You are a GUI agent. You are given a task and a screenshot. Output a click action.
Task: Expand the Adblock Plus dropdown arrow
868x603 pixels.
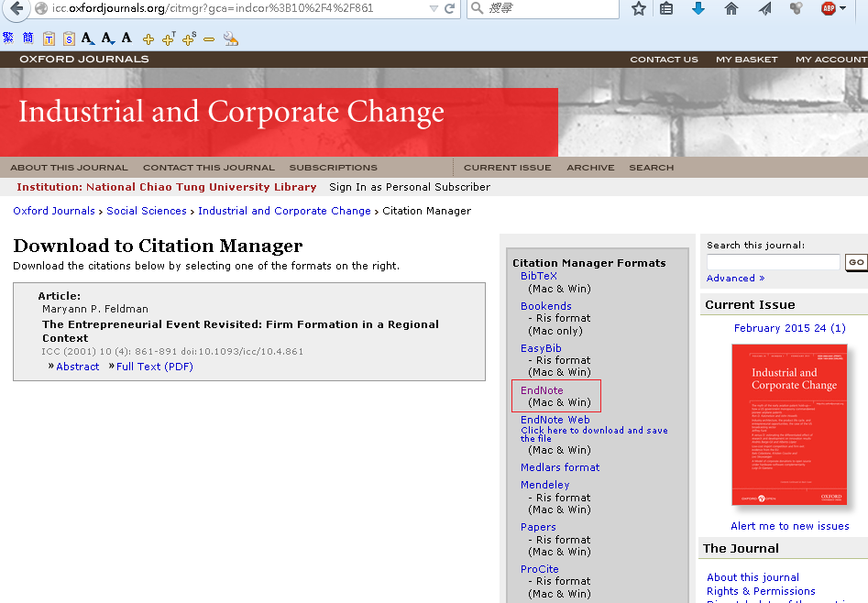pyautogui.click(x=842, y=8)
